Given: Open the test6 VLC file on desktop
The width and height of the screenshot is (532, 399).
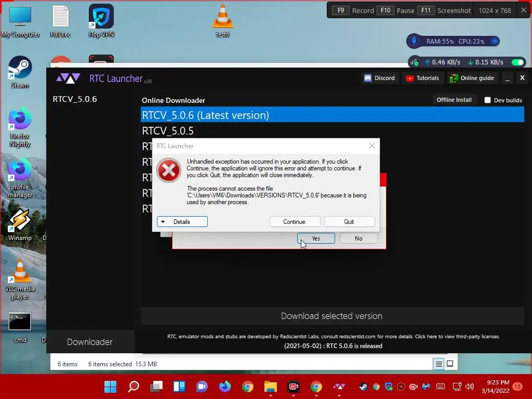Looking at the screenshot, I should click(222, 21).
